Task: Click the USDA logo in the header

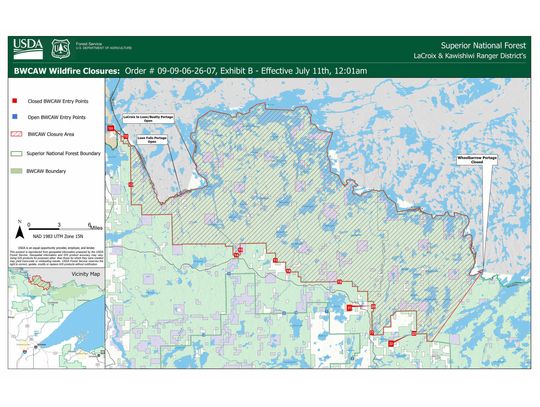Action: 28,49
